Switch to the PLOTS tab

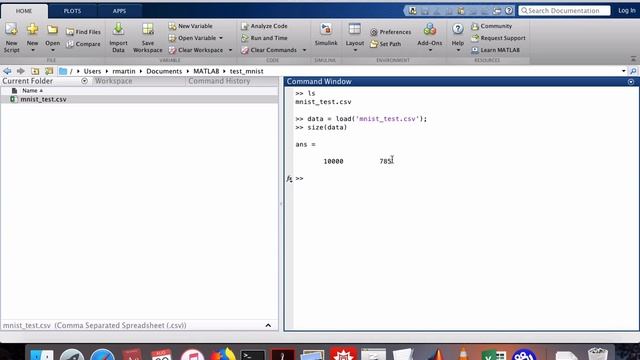pyautogui.click(x=72, y=11)
